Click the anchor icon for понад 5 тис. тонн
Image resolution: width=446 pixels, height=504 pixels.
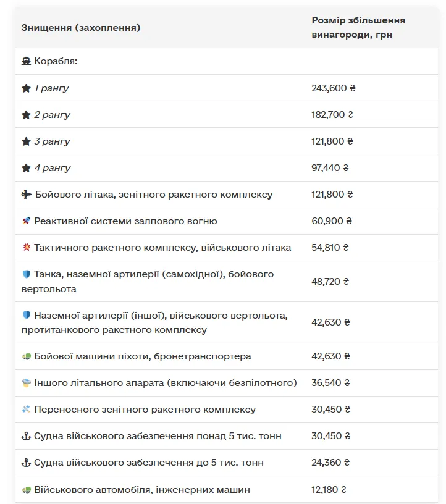point(26,436)
